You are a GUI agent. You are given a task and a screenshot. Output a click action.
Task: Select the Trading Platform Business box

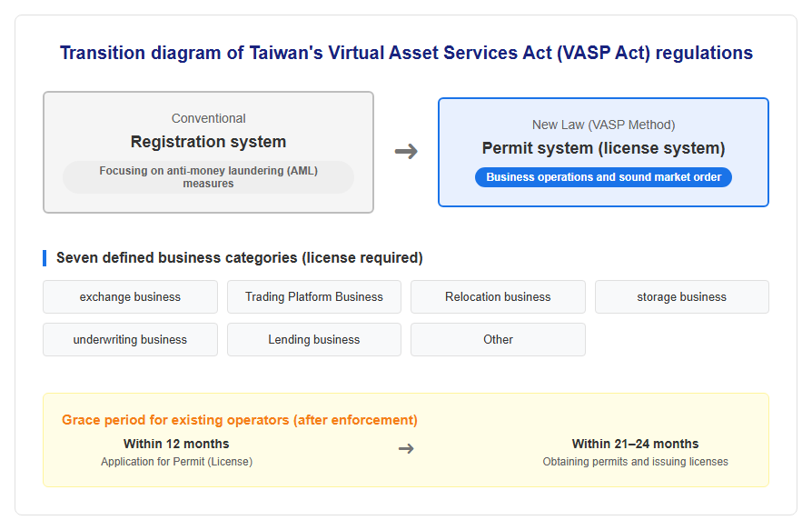click(x=314, y=297)
